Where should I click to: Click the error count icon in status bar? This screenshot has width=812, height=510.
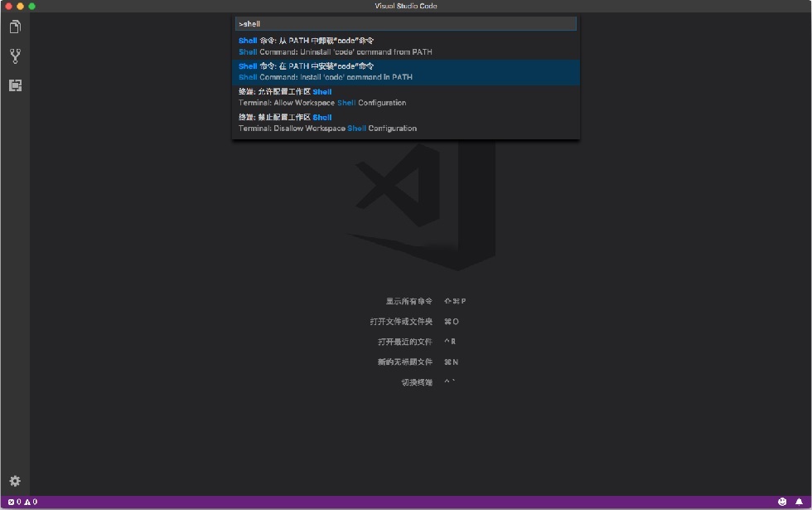point(14,502)
